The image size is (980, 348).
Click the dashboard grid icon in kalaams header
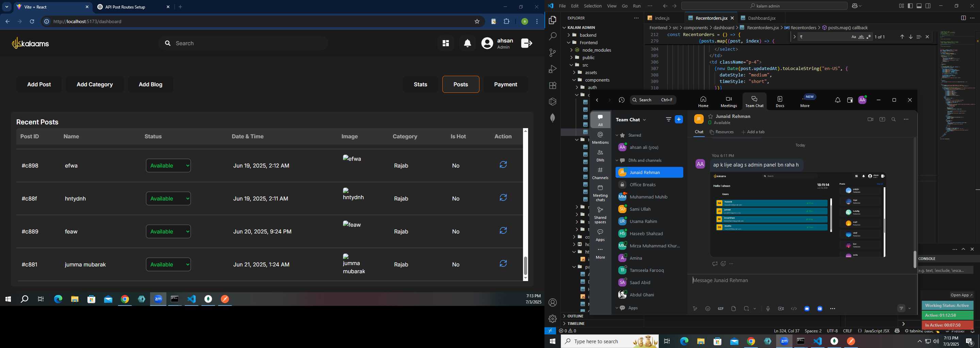tap(445, 43)
